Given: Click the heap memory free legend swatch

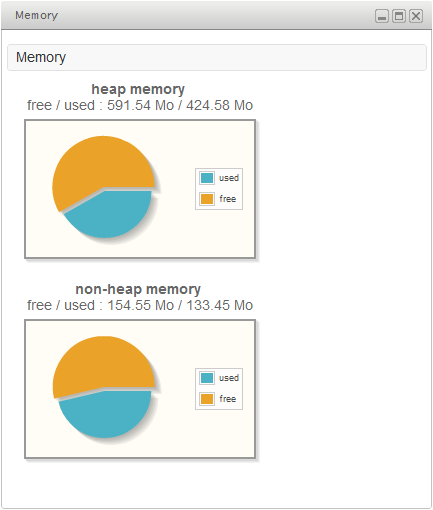Looking at the screenshot, I should coord(207,199).
